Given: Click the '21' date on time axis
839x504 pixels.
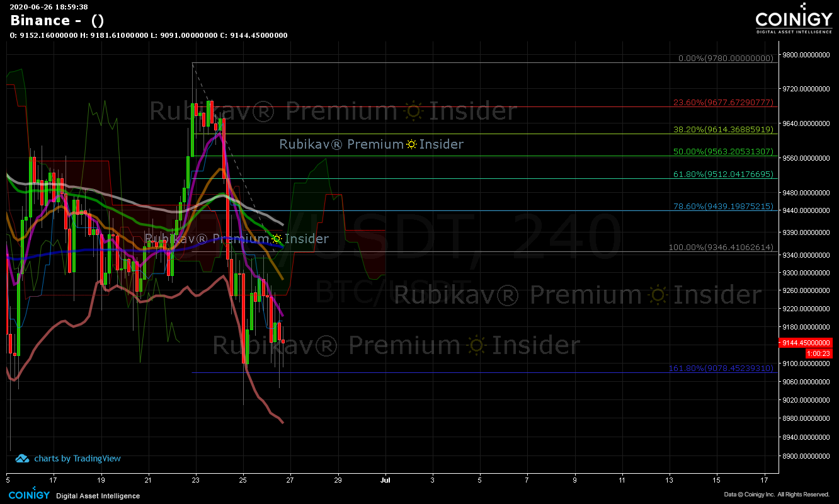Looking at the screenshot, I should [x=149, y=480].
